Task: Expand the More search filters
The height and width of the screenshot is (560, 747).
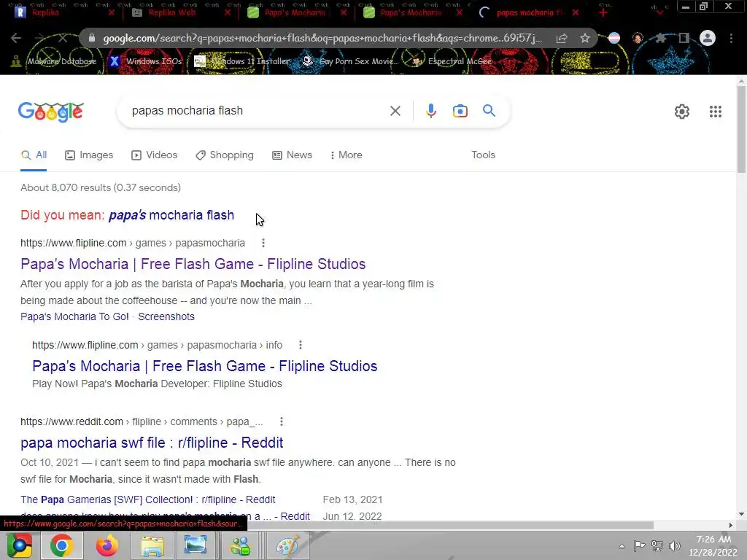Action: (x=346, y=155)
